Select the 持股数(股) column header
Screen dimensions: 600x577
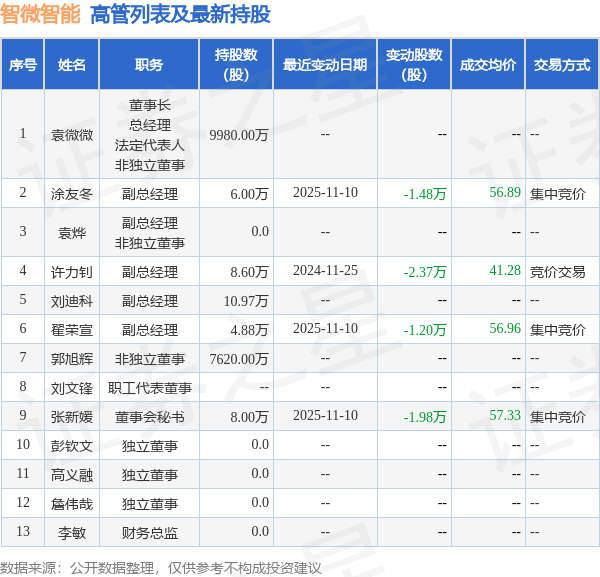236,64
